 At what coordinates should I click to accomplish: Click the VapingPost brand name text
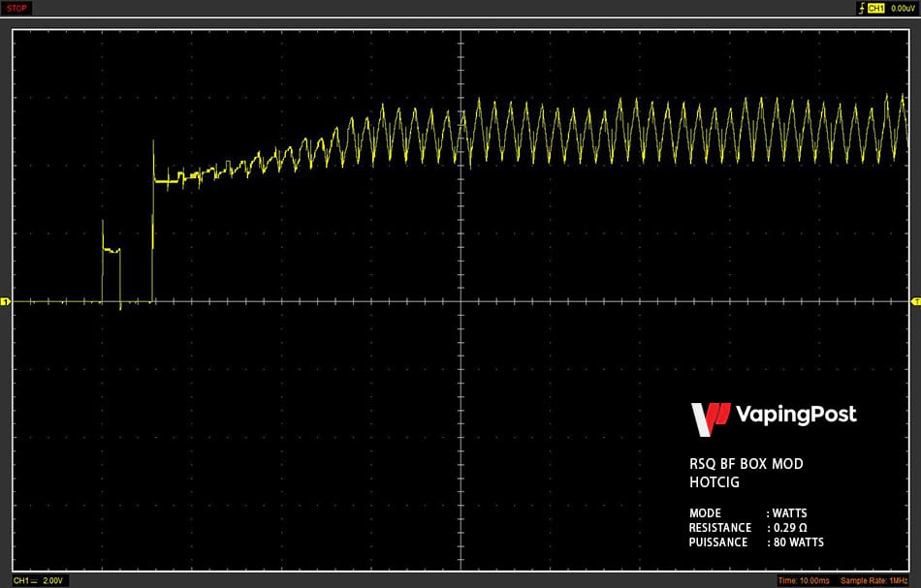[x=796, y=415]
